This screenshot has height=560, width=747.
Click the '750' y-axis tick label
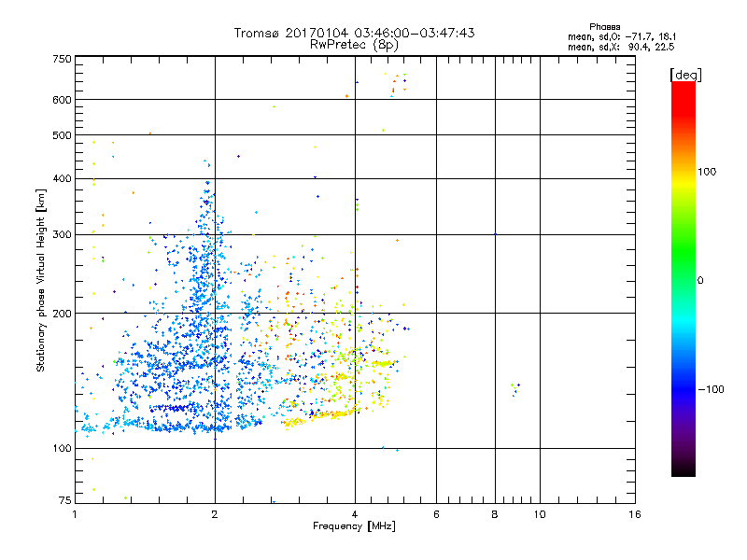click(x=62, y=59)
